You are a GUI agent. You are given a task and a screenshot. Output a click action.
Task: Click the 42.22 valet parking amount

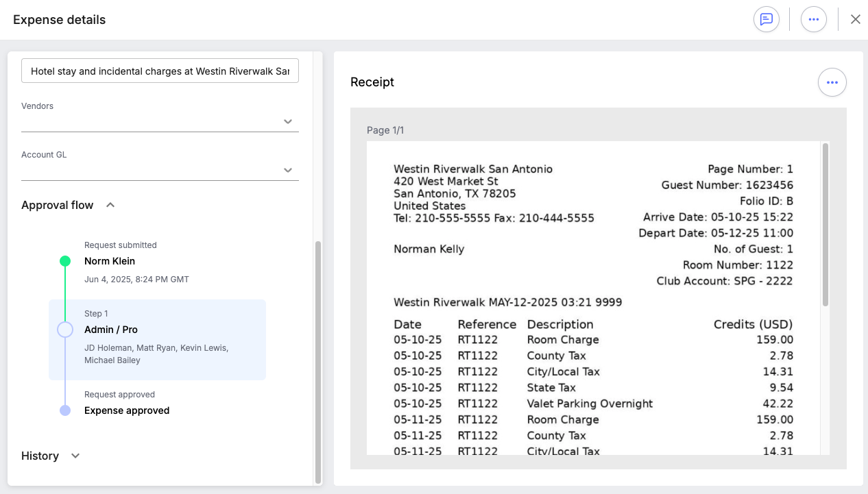[x=777, y=404]
